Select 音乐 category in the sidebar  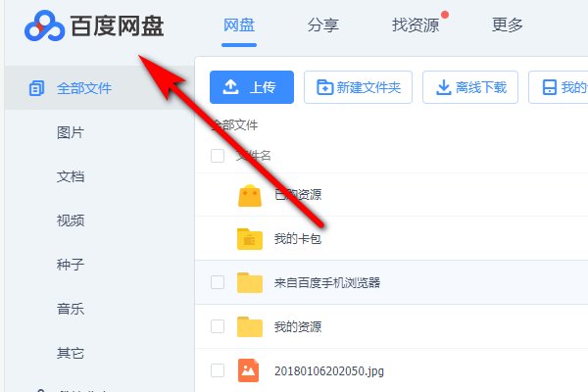[x=71, y=309]
